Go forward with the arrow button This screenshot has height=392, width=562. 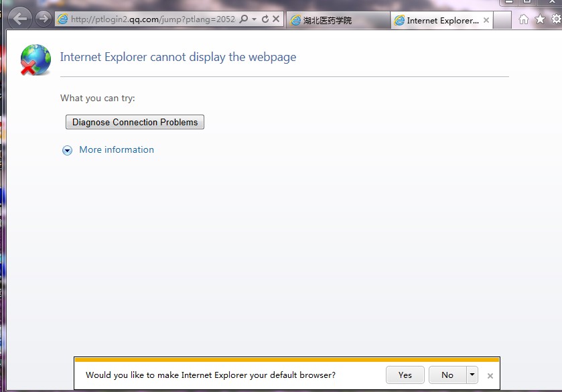point(44,18)
